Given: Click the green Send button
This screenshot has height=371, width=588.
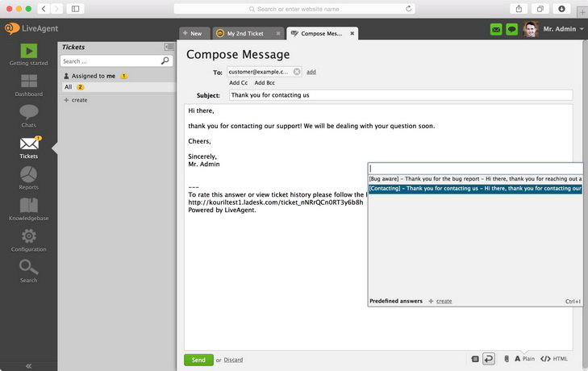Looking at the screenshot, I should 198,360.
